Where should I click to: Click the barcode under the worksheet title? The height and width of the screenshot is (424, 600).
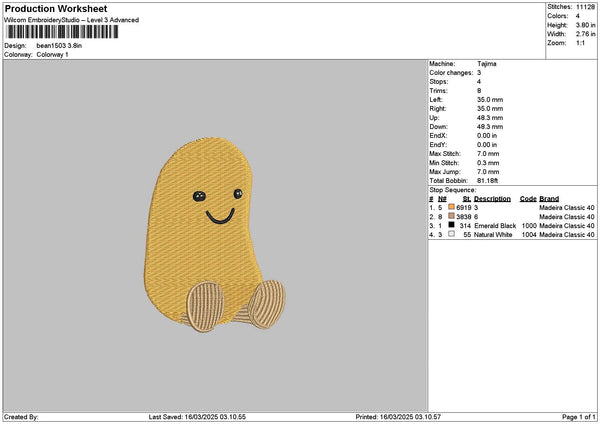coord(61,32)
